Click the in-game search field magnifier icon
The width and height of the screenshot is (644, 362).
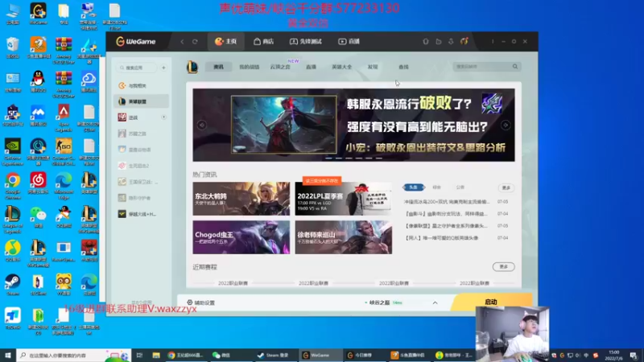point(515,67)
